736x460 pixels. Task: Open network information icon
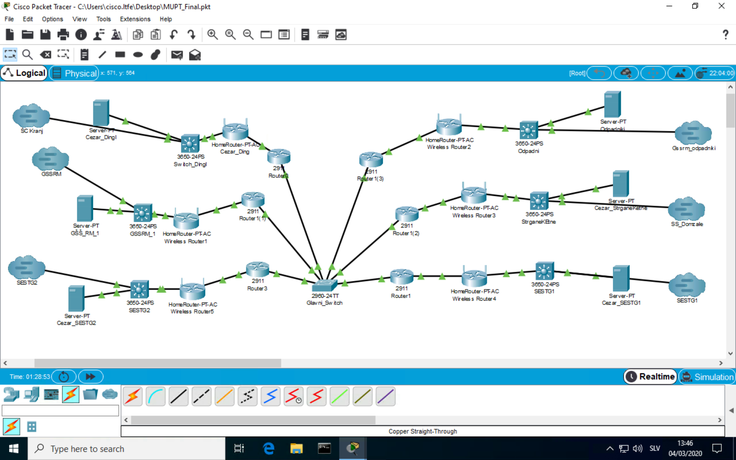click(81, 35)
